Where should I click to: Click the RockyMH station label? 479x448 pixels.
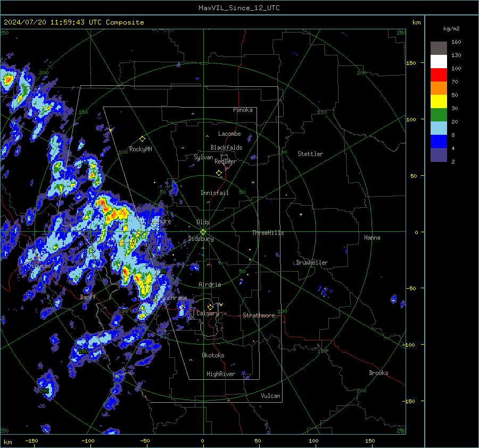141,149
